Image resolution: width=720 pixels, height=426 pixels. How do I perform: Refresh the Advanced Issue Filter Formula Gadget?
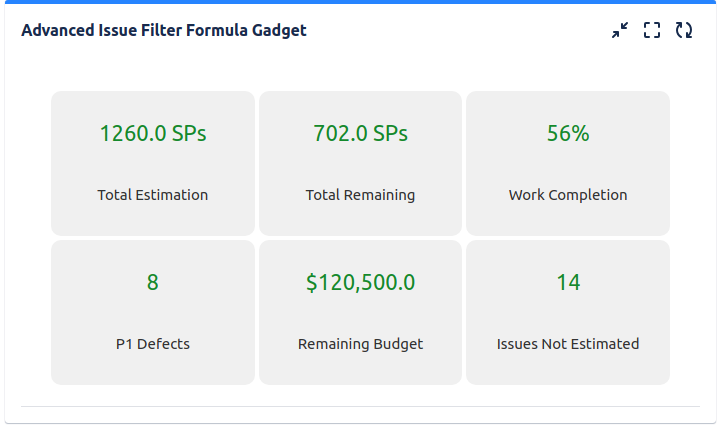[x=684, y=30]
